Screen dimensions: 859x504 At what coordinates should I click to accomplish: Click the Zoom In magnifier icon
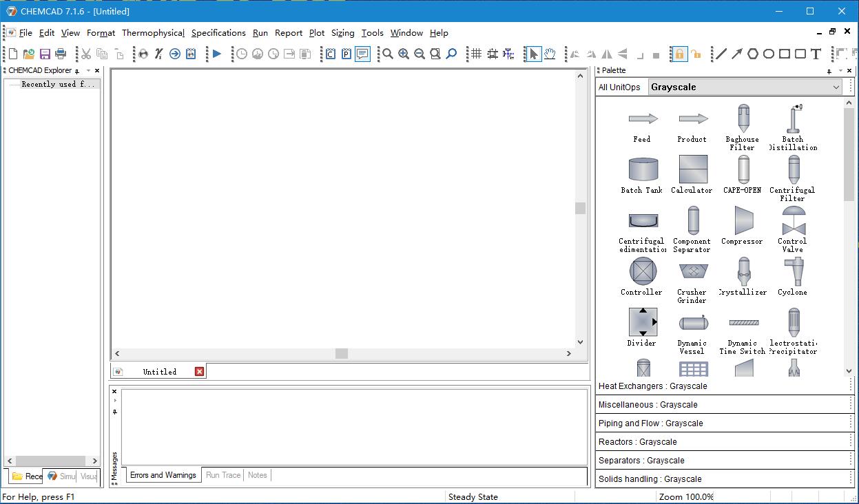tap(404, 53)
